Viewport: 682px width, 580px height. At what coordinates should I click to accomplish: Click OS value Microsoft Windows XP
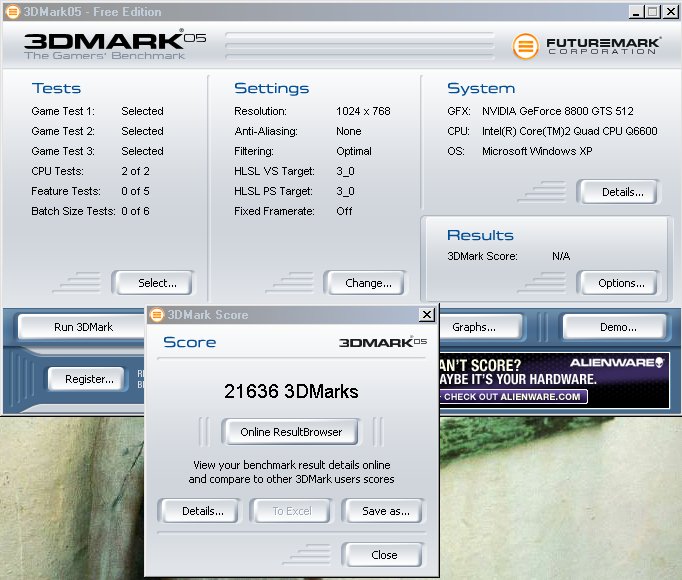click(x=537, y=151)
